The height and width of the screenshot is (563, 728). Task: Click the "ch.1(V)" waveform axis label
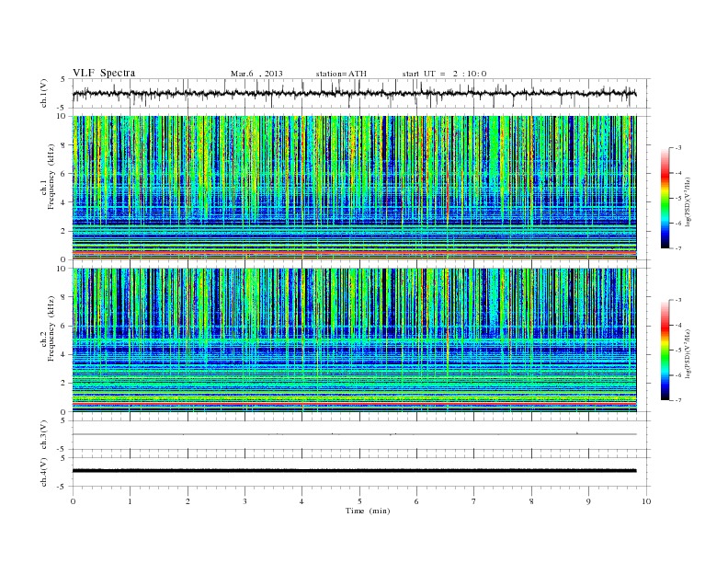[44, 93]
